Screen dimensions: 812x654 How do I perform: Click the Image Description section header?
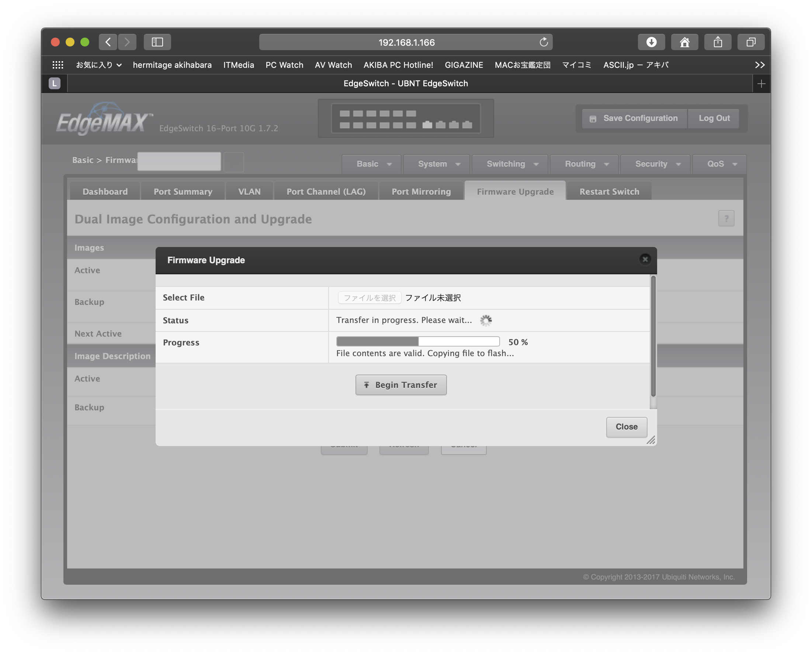tap(112, 356)
